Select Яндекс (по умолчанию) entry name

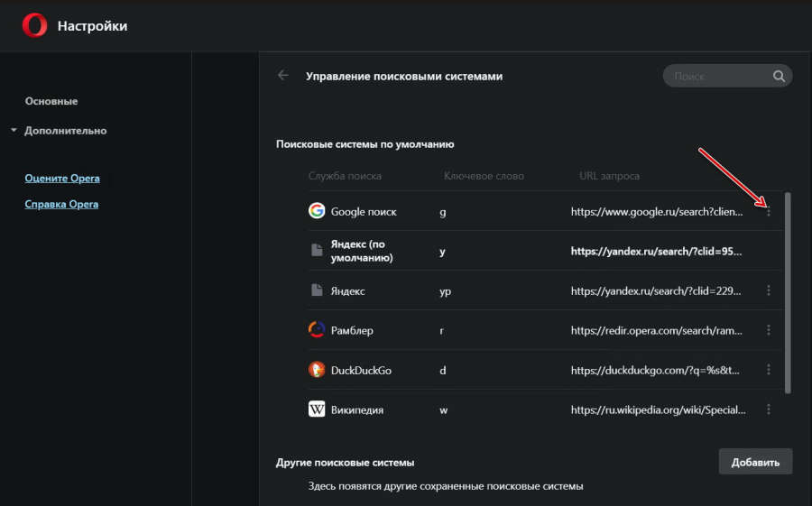tap(362, 251)
